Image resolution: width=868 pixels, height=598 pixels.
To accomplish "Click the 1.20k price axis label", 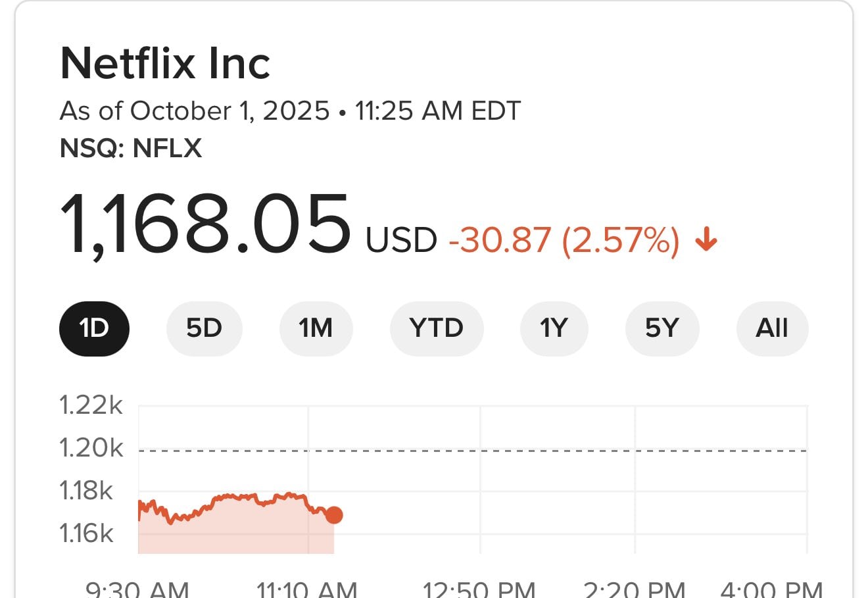I will tap(90, 448).
